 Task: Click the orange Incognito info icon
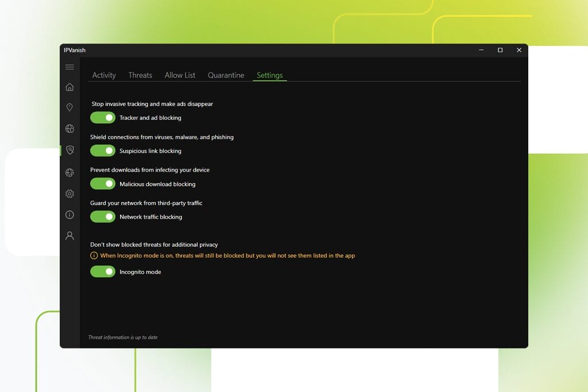click(x=94, y=255)
